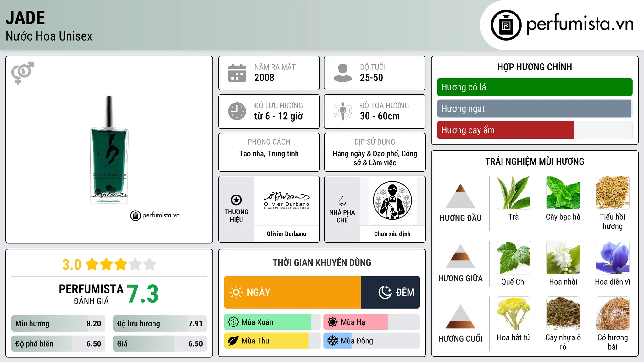Click the person icon beside Độ tuổi

342,73
